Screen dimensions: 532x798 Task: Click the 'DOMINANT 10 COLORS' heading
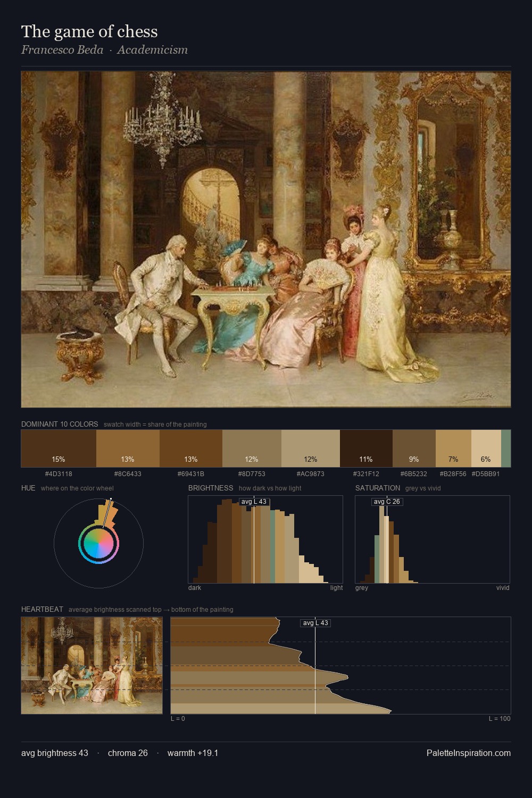pos(60,424)
